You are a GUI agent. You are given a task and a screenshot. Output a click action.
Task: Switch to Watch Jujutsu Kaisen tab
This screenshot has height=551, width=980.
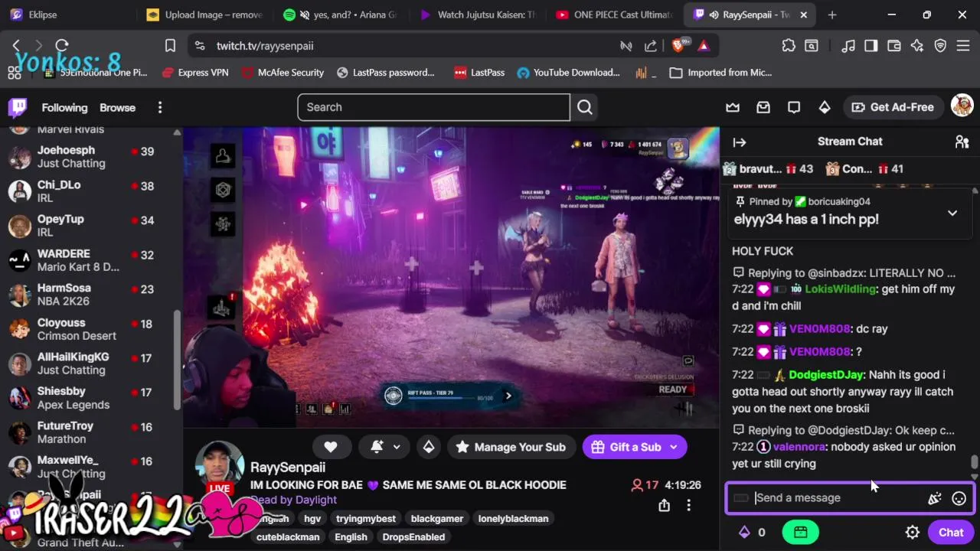pos(479,15)
